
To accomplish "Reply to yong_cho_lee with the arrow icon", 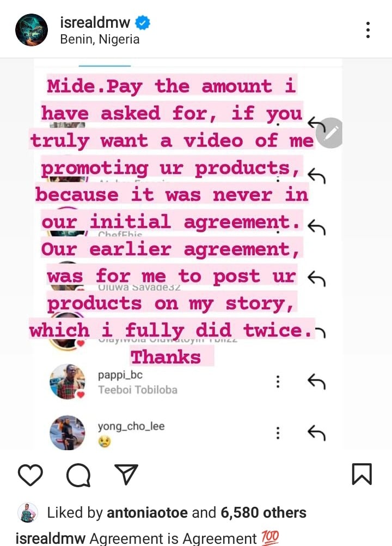I will click(x=316, y=433).
